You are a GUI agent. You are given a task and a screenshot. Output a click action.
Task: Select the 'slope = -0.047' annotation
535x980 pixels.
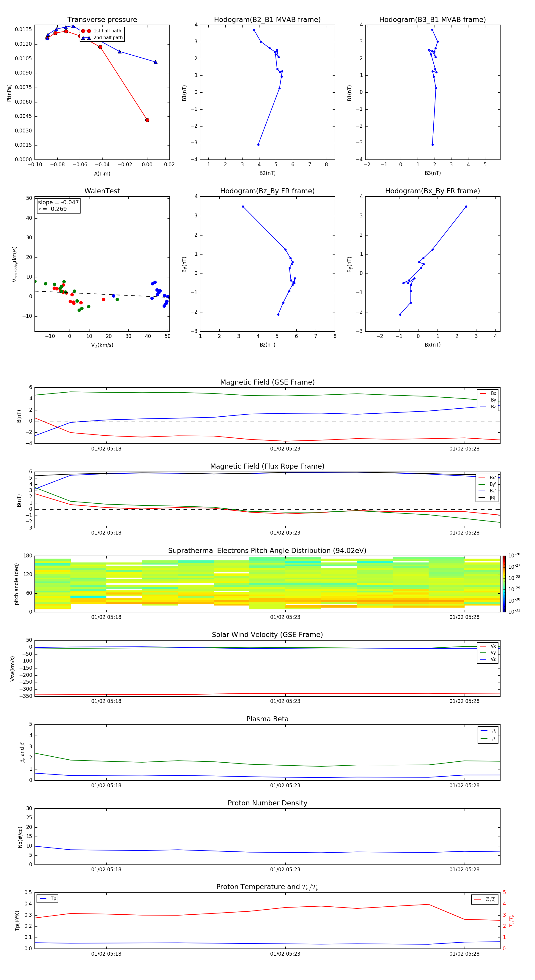[58, 203]
